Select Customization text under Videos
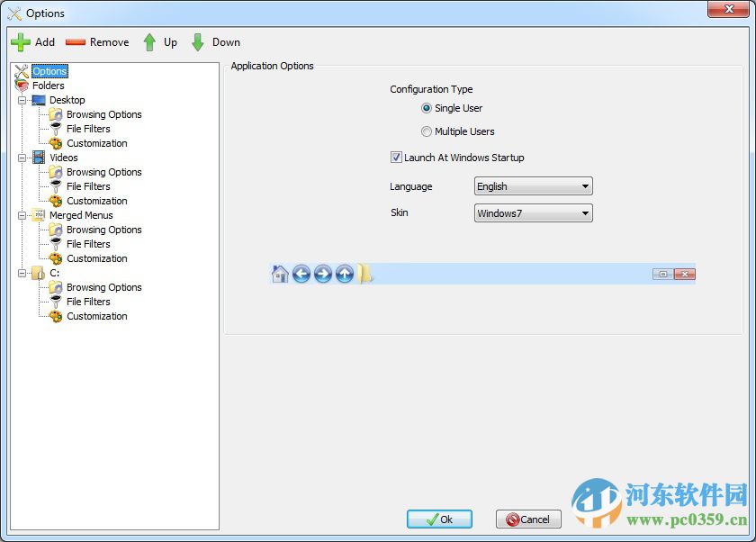Image resolution: width=756 pixels, height=542 pixels. click(x=97, y=201)
